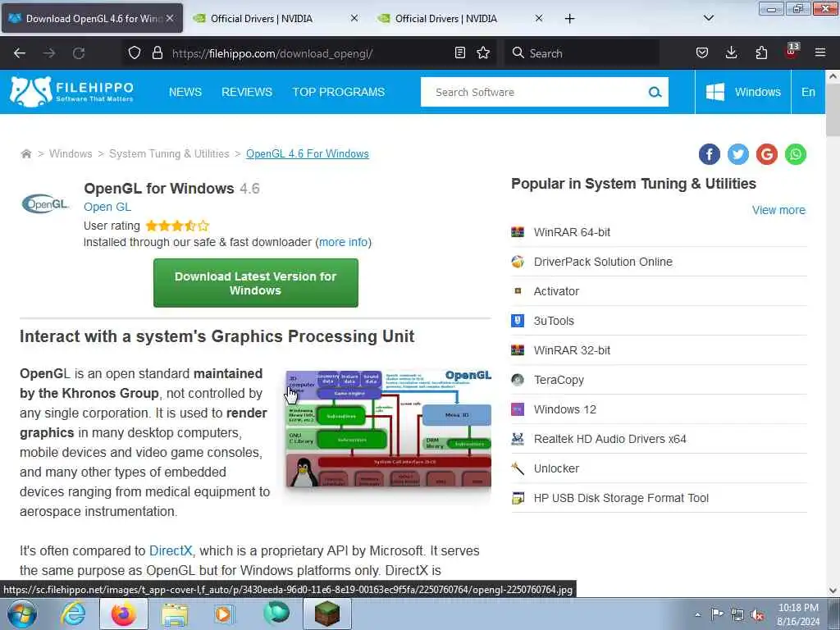Click the FileHippo logo
The height and width of the screenshot is (630, 840).
(x=72, y=92)
